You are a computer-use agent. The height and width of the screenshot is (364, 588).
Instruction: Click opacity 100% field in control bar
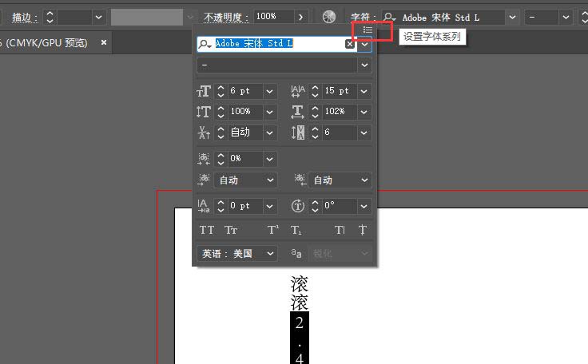coord(273,17)
